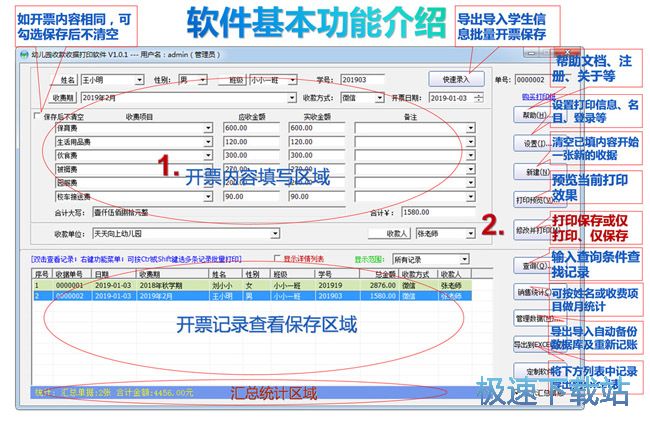Toggle the 显示详情列表 checkbox
This screenshot has width=650, height=421.
coord(279,258)
